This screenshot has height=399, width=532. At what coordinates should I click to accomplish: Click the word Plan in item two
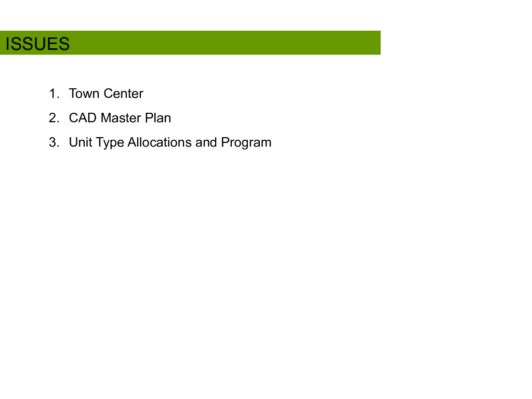158,118
